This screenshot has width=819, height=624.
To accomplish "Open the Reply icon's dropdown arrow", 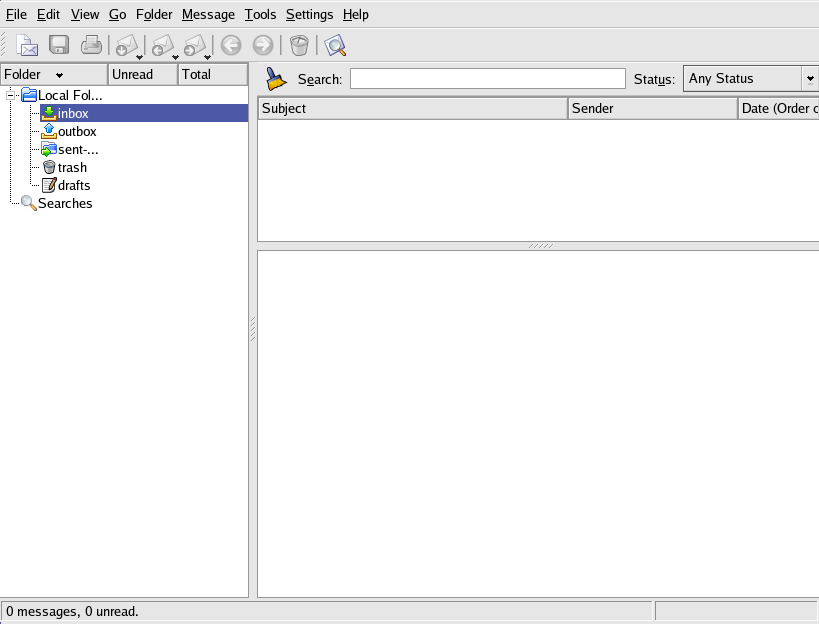I will [175, 57].
